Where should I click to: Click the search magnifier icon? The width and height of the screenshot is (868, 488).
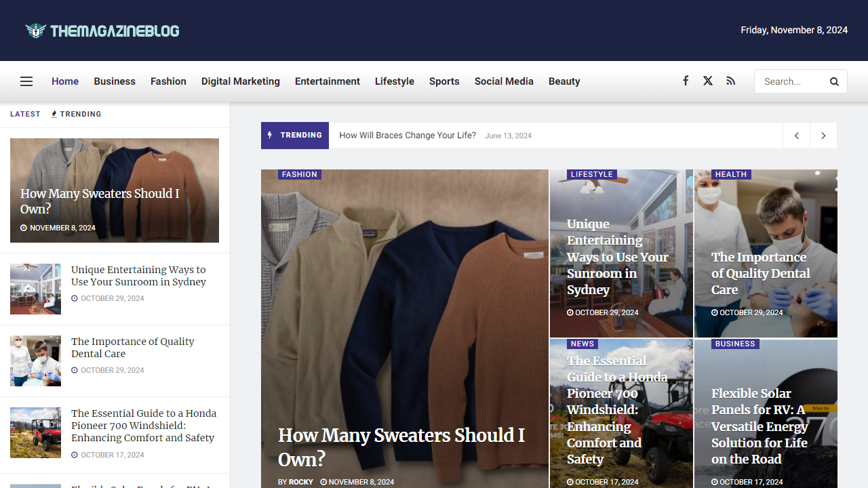click(834, 81)
